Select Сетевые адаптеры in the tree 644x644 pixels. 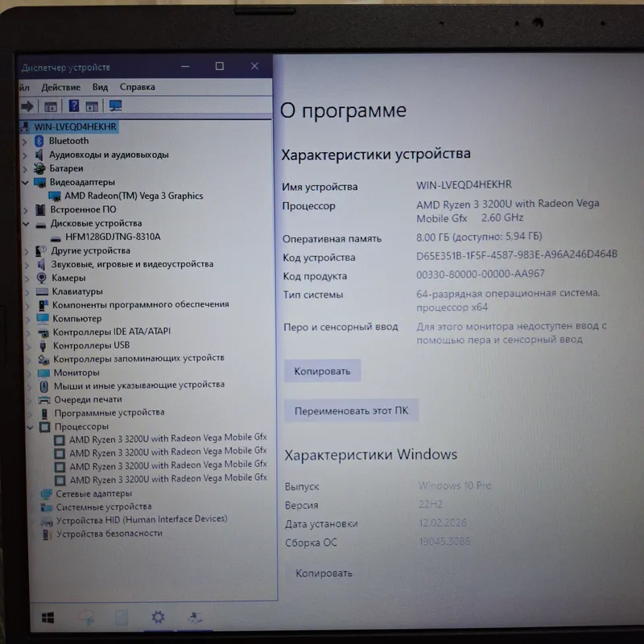coord(93,493)
